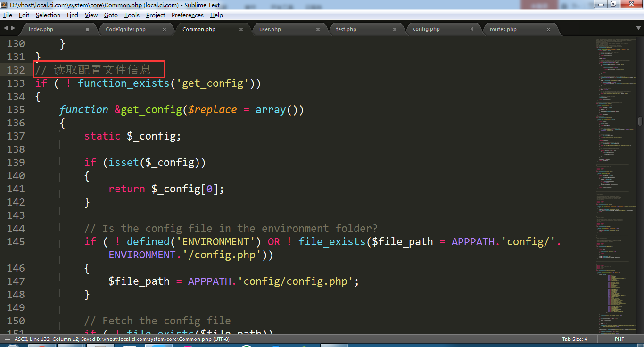Close the user.php tab

pos(318,29)
